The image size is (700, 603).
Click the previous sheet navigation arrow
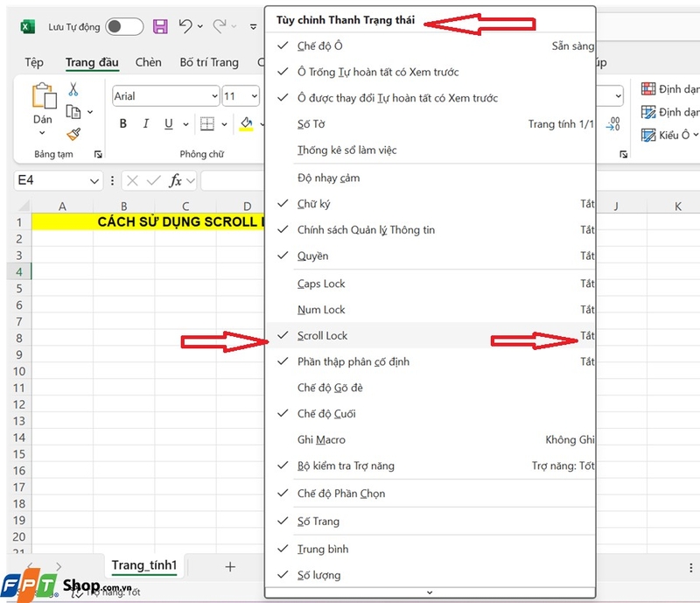(x=30, y=566)
